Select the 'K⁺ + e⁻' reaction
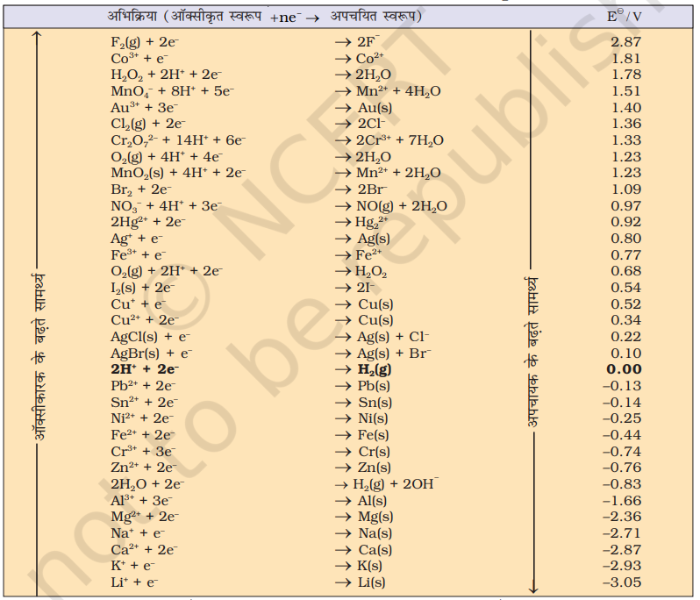The height and width of the screenshot is (600, 700). point(133,566)
